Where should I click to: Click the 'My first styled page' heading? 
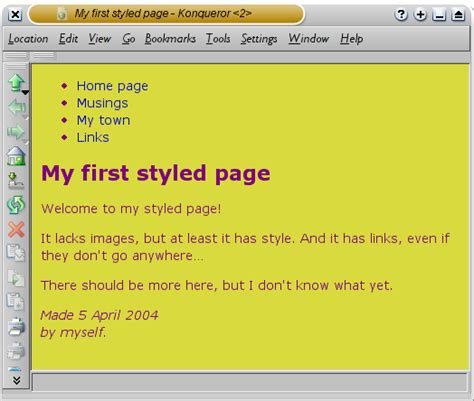tap(156, 174)
